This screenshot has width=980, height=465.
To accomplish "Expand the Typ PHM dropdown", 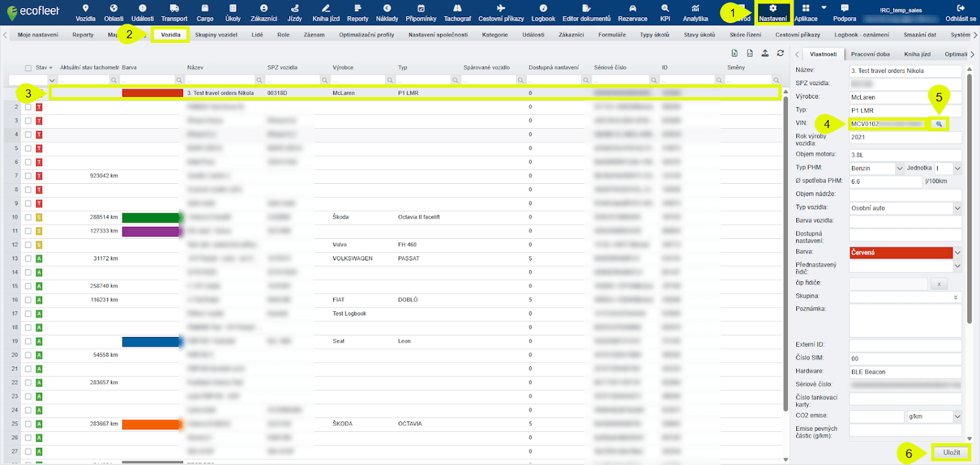I will [899, 168].
